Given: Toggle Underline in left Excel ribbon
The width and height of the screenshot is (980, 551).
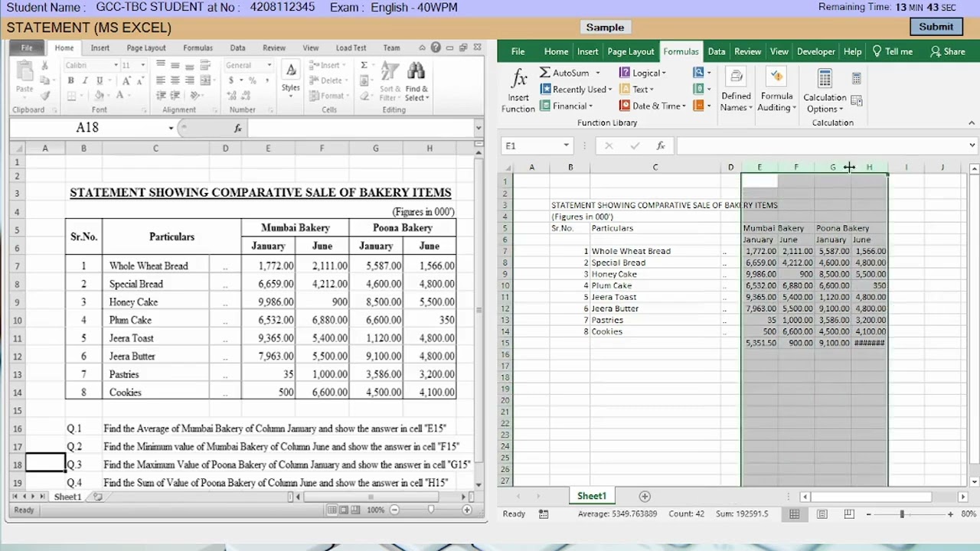Looking at the screenshot, I should point(98,80).
